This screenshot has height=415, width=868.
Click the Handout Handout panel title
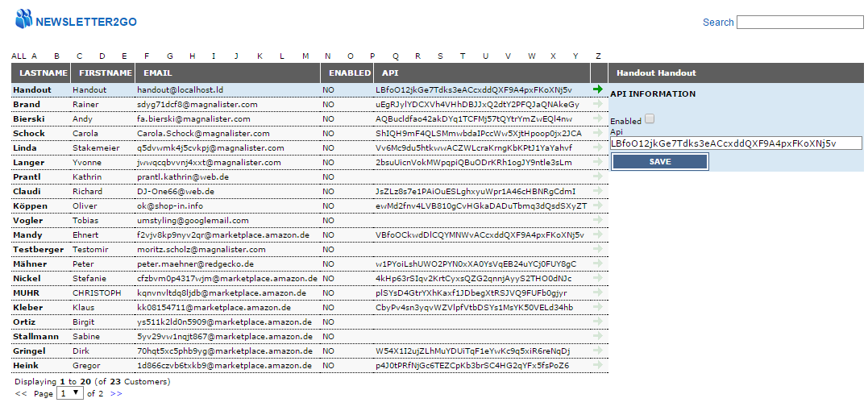656,73
